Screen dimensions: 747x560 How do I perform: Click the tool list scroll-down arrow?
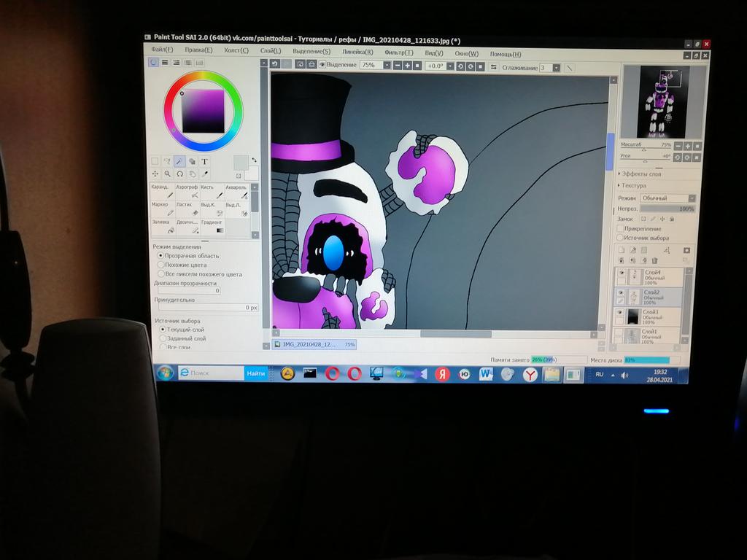(x=255, y=235)
